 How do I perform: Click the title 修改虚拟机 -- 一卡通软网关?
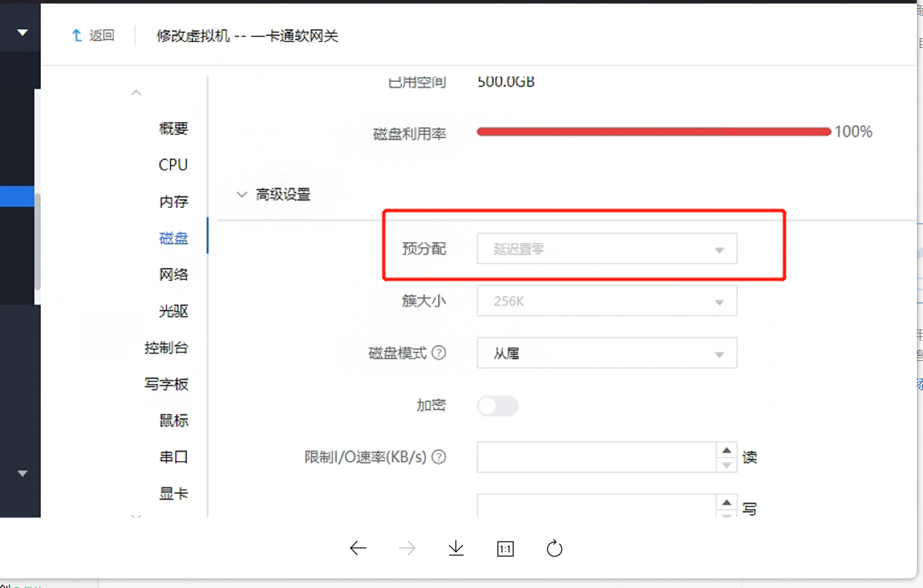click(x=248, y=36)
